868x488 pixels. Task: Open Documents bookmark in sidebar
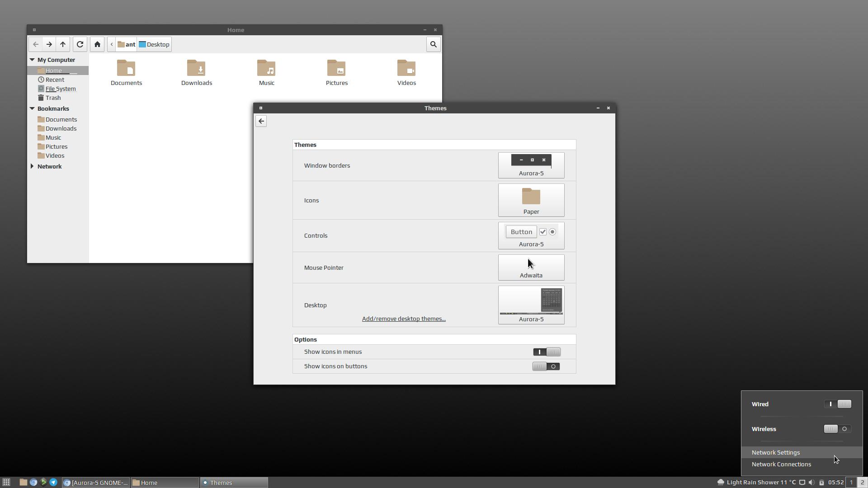(x=58, y=119)
